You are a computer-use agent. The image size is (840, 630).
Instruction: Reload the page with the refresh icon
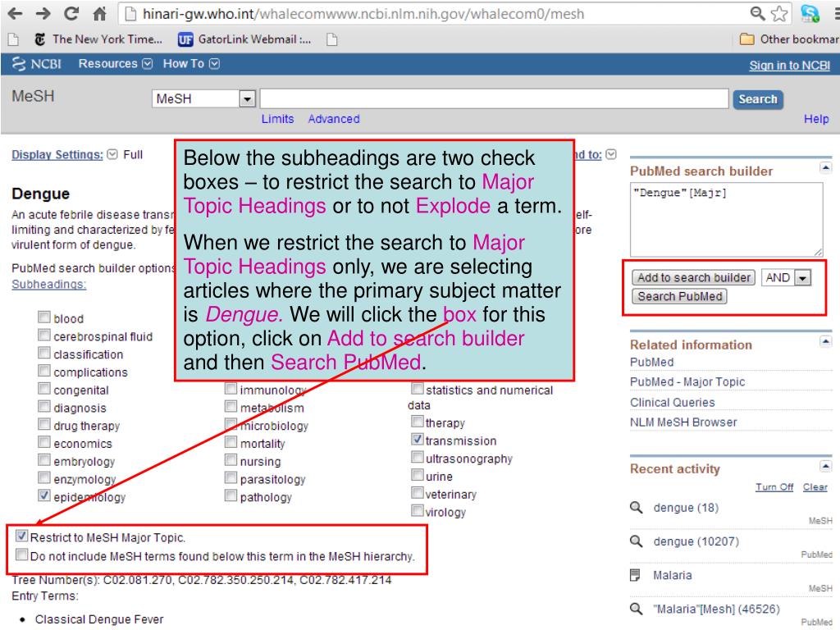[71, 13]
